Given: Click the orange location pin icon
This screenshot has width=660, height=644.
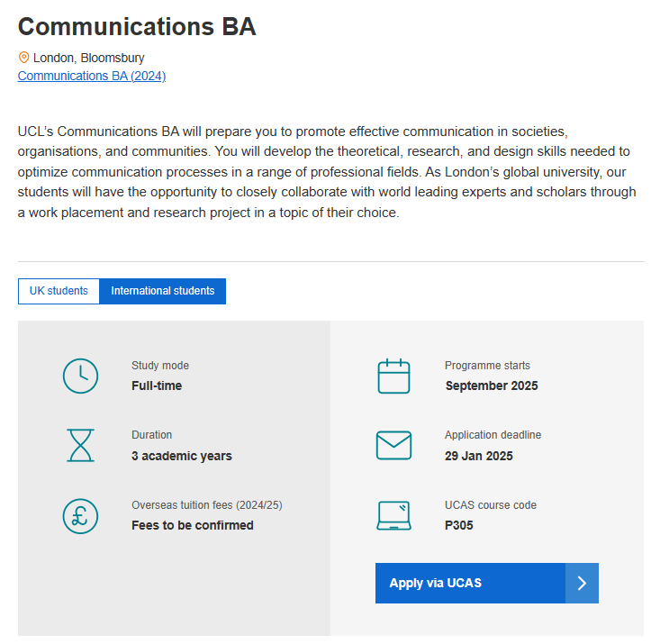Looking at the screenshot, I should tap(24, 58).
